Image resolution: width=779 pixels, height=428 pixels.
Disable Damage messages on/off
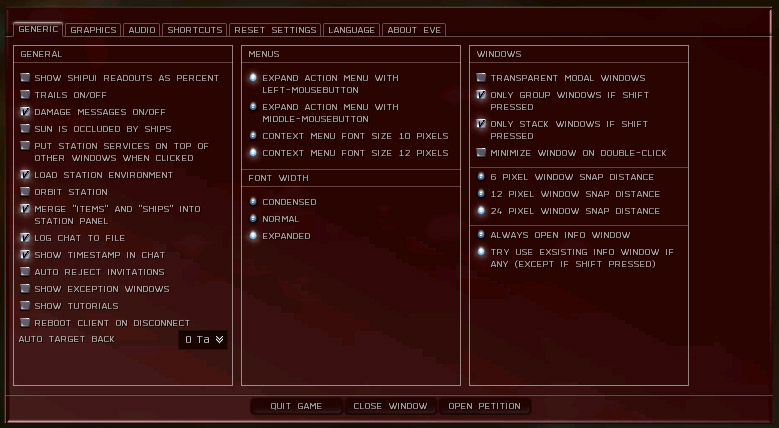click(25, 111)
